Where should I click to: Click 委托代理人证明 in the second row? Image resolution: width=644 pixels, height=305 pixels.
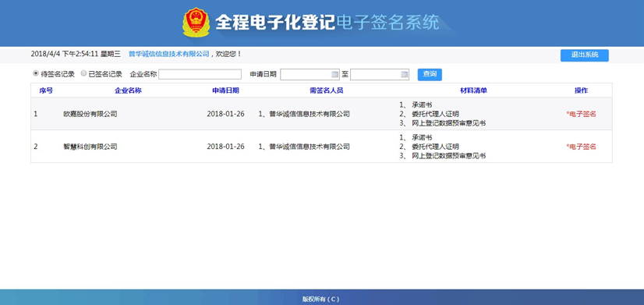(x=435, y=147)
